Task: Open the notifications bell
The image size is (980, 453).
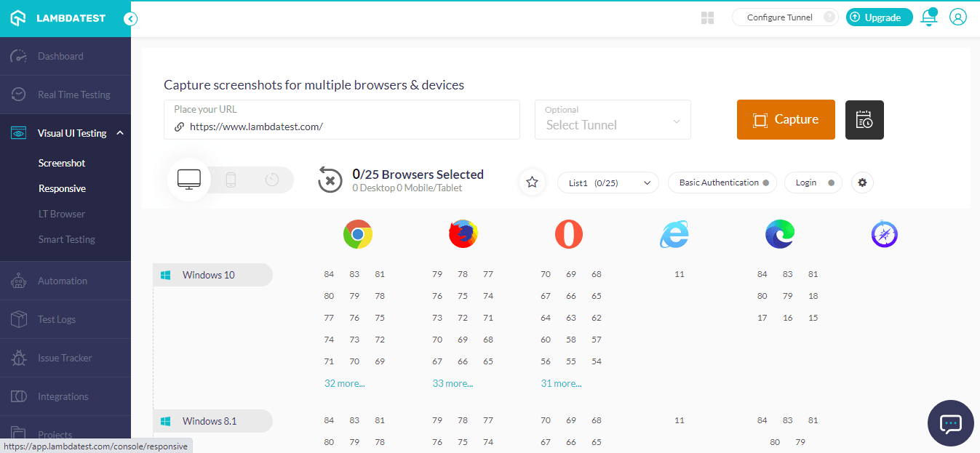Action: [929, 17]
